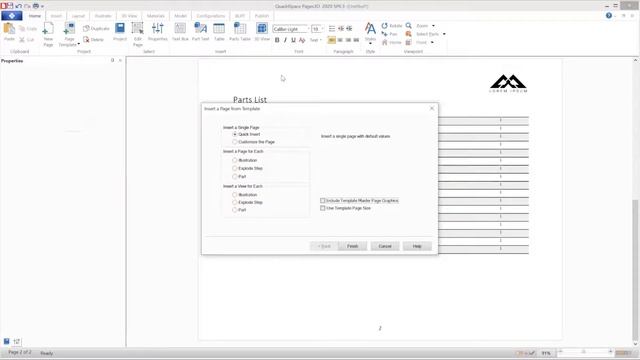
Task: Click the Home viewpoint icon
Action: pos(384,42)
